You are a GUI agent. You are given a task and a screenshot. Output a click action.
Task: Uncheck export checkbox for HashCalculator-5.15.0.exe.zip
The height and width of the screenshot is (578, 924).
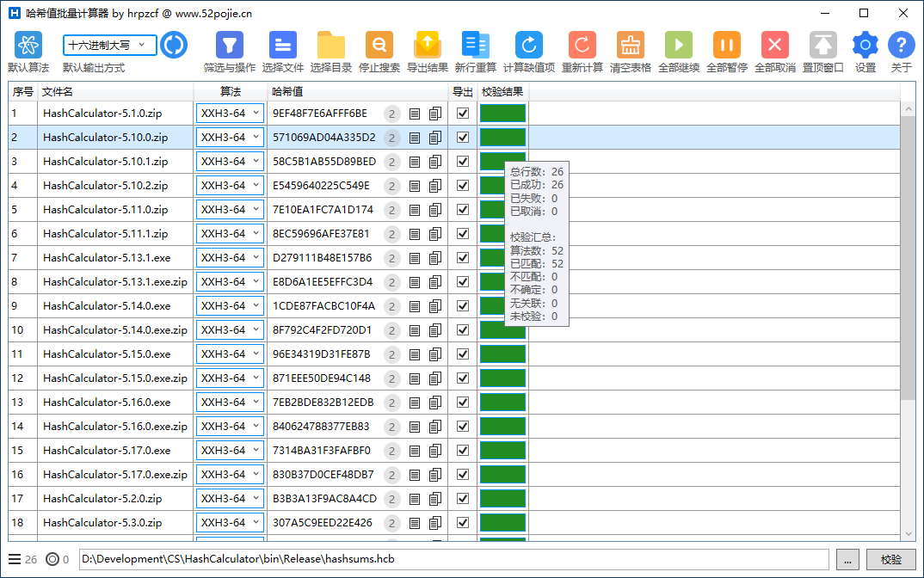tap(463, 378)
